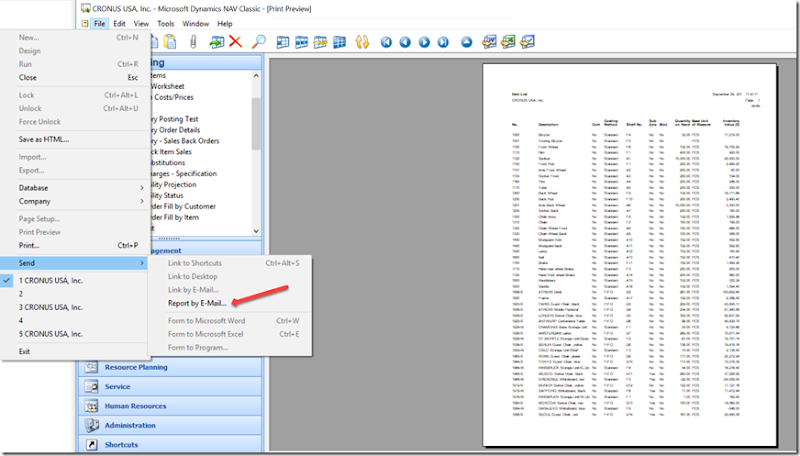Choose Save as HTML... in File menu
Screen dimensions: 800x456
pos(75,139)
